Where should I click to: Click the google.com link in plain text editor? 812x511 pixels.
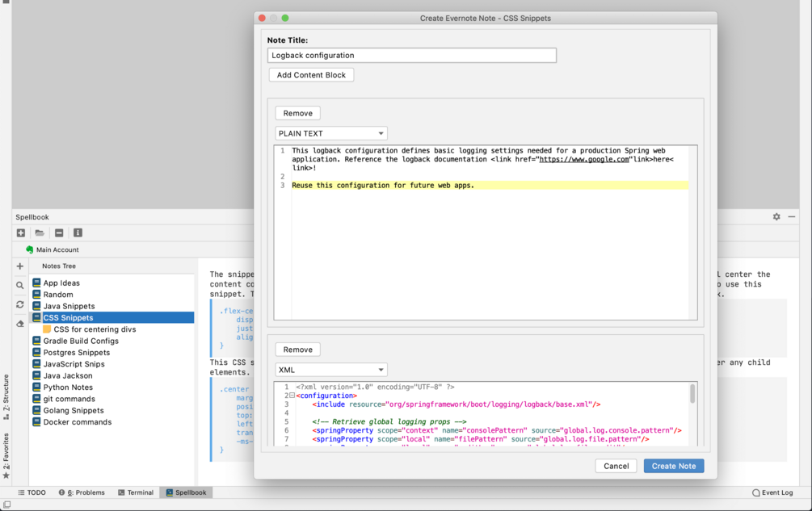[584, 159]
